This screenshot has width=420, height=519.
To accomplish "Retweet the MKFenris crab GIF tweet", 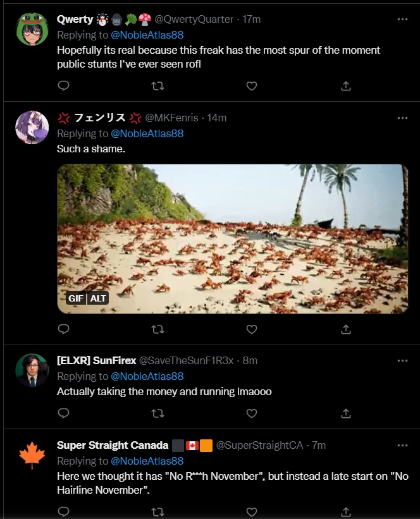I will [157, 329].
